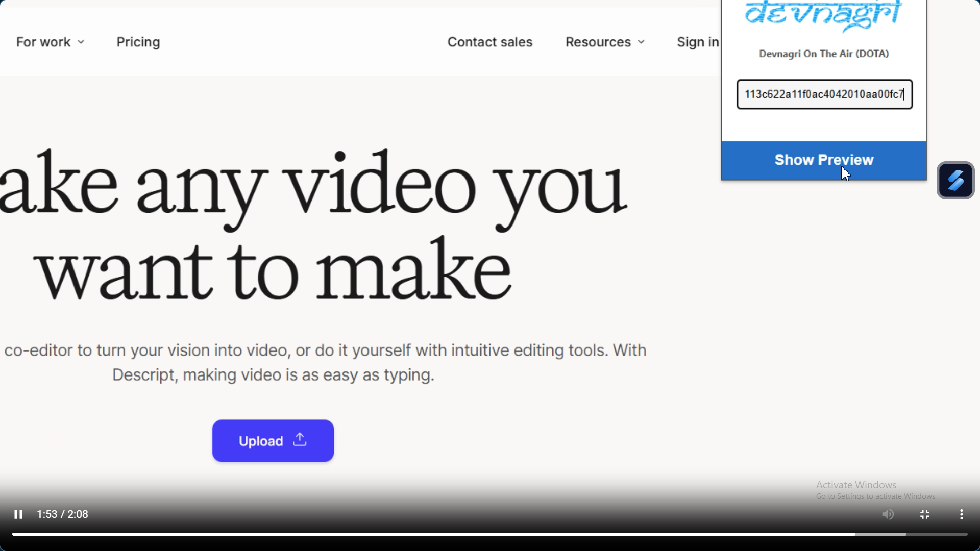Screen dimensions: 980x551
Task: Pause the video playback
Action: [18, 514]
